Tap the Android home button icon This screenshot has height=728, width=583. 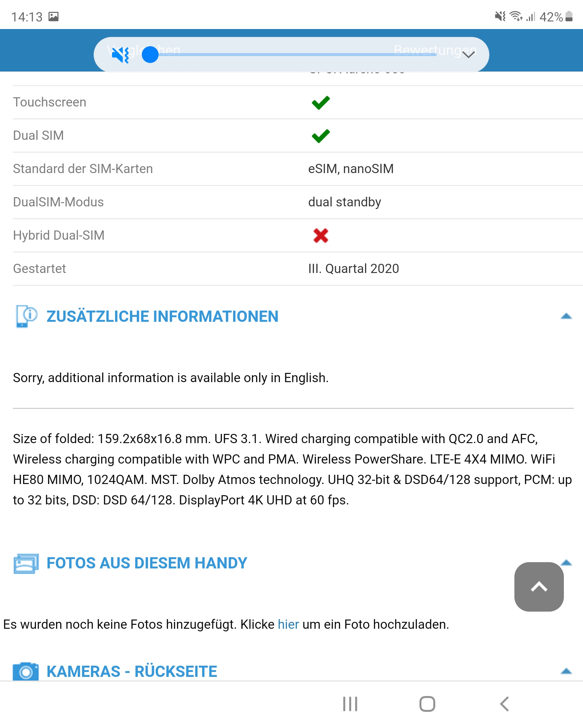coord(427,704)
